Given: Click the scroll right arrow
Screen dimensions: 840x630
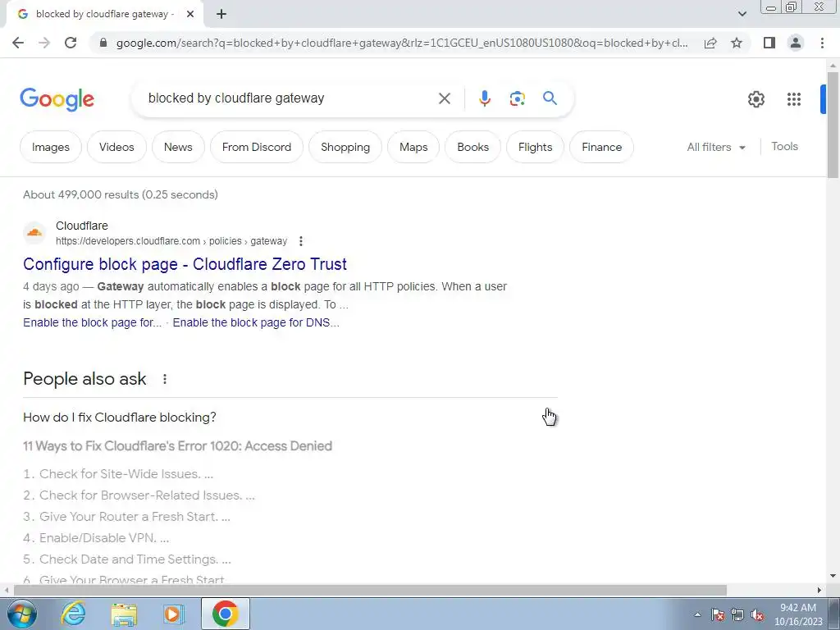Looking at the screenshot, I should (819, 590).
